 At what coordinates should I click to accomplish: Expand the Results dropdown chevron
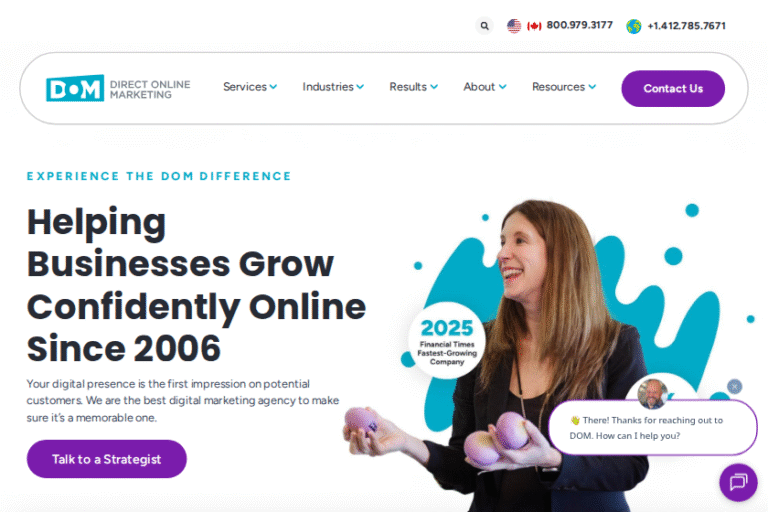(x=434, y=87)
